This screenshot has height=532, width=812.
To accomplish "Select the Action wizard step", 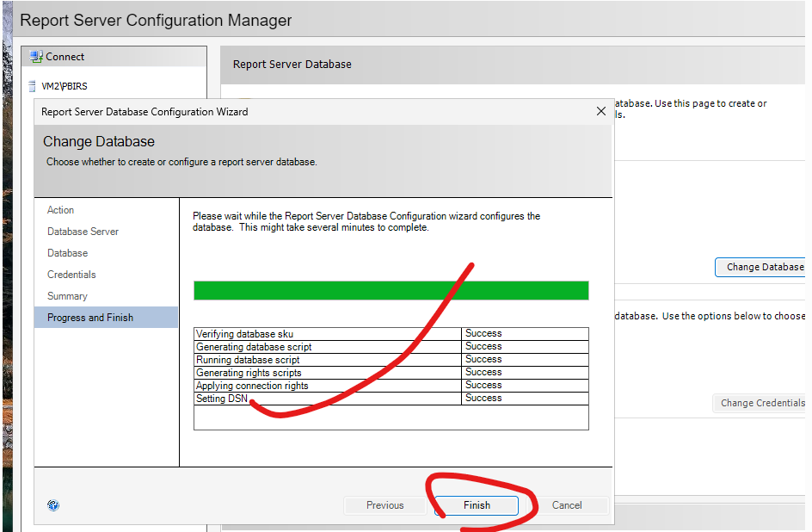I will click(60, 210).
